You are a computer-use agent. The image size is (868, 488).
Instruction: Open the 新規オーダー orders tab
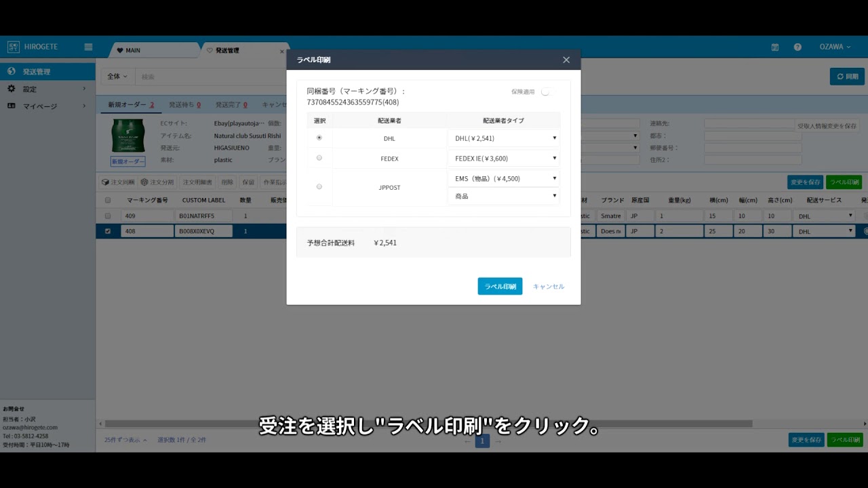132,105
